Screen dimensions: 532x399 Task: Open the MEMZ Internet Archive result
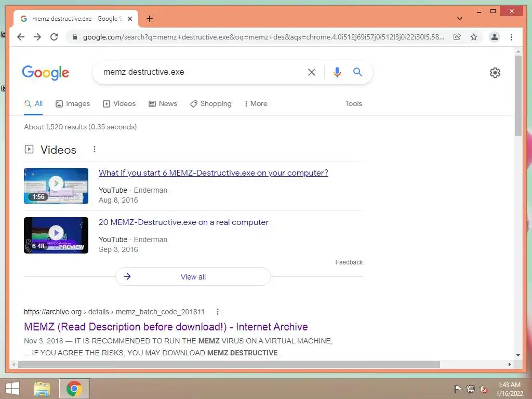166,327
